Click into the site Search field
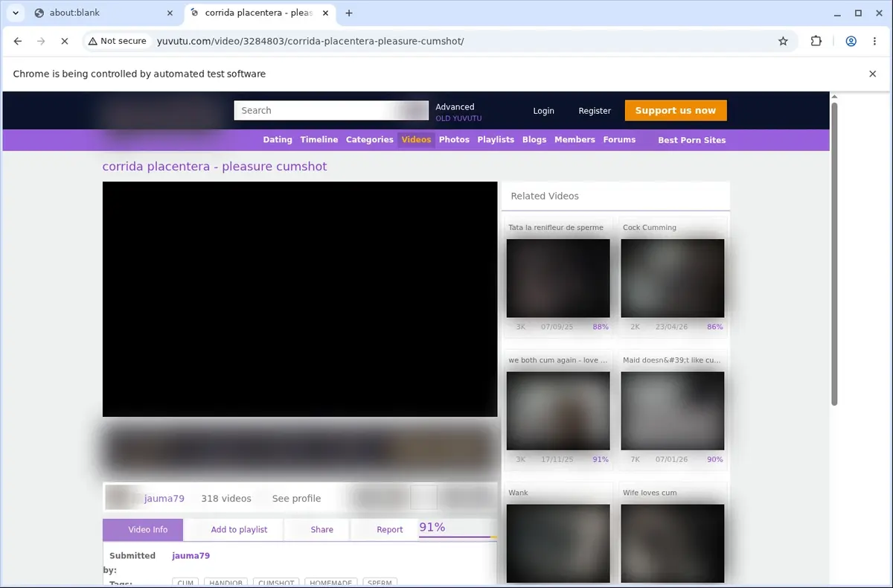The width and height of the screenshot is (893, 588). 331,110
